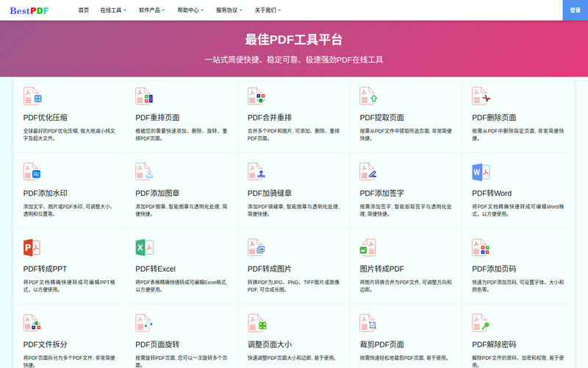Click the PDF解除密码 key icon
This screenshot has width=588, height=368.
tap(481, 322)
